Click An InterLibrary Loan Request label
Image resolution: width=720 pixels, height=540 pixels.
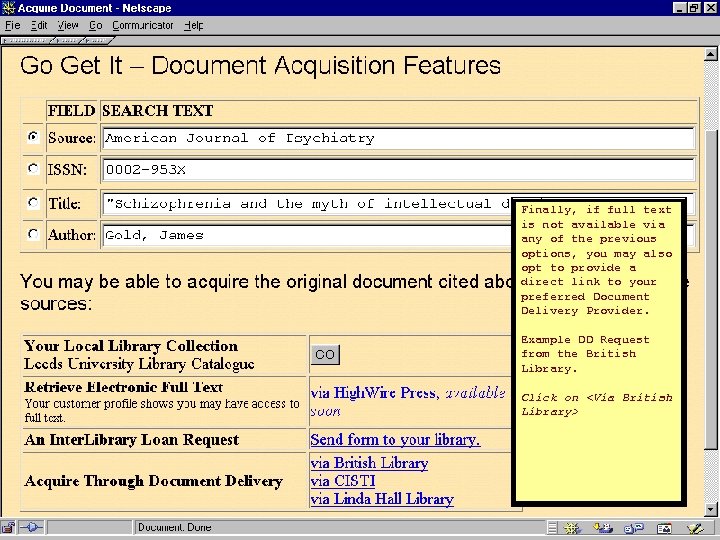tap(132, 440)
